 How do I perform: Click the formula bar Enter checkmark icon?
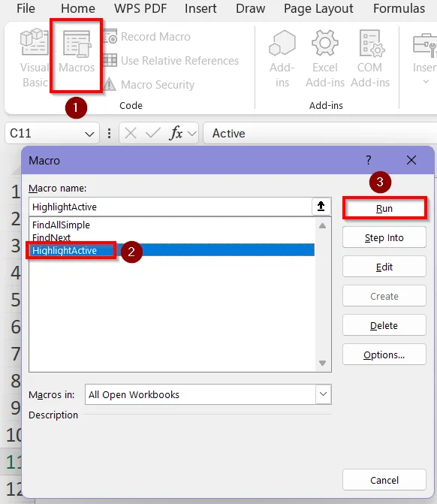coord(153,133)
